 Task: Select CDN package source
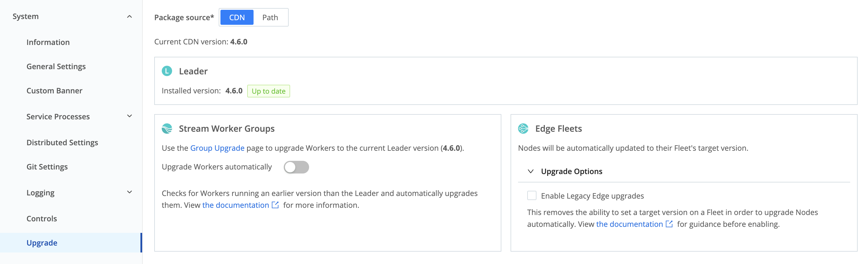tap(237, 17)
